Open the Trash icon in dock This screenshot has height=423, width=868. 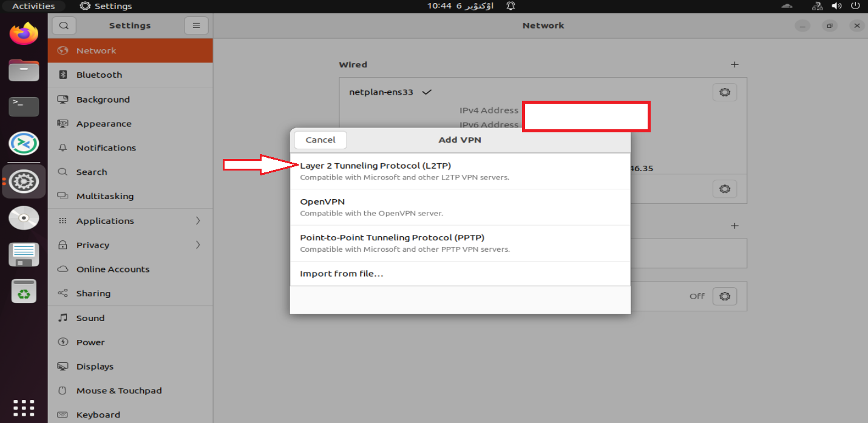tap(24, 292)
